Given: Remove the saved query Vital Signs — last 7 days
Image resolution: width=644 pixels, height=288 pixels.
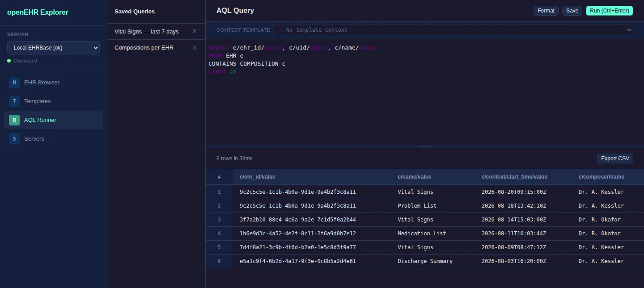Looking at the screenshot, I should pos(195,31).
